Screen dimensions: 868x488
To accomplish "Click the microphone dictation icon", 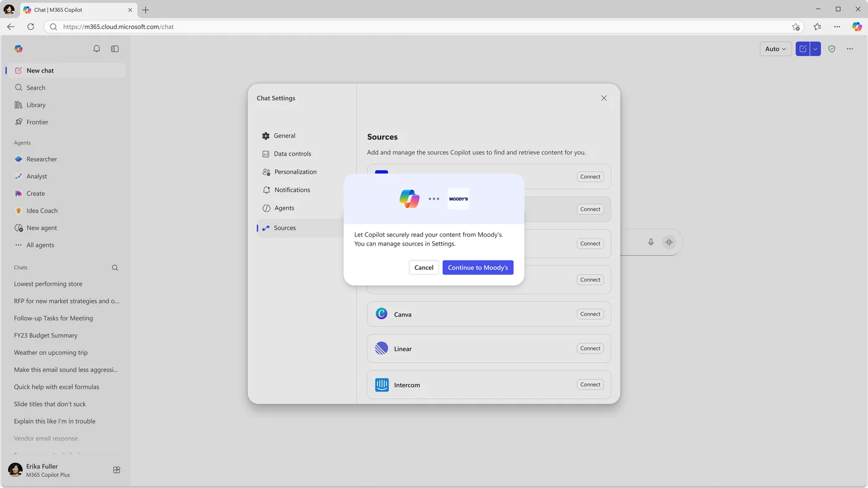I will point(651,242).
